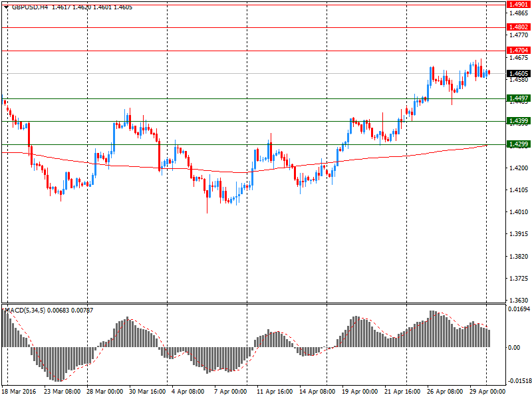This screenshot has height=399, width=532.
Task: Click the 21 Apr 16:00 time label
Action: 402,392
